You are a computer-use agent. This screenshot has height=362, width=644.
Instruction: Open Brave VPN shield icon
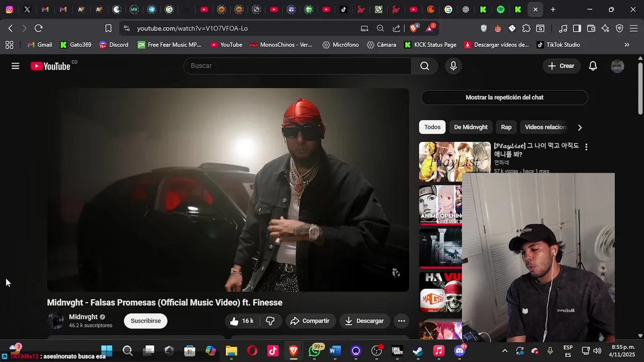pyautogui.click(x=619, y=28)
